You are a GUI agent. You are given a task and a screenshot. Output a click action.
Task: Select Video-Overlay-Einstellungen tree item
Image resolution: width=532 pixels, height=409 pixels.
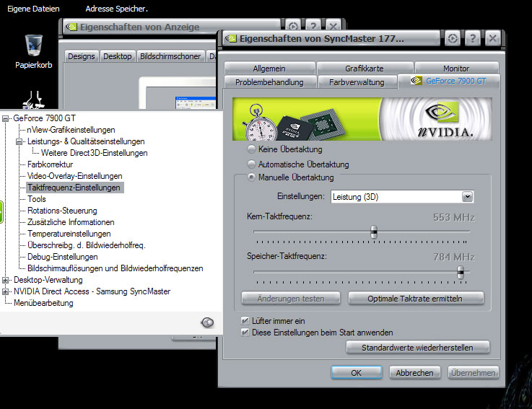[x=74, y=176]
